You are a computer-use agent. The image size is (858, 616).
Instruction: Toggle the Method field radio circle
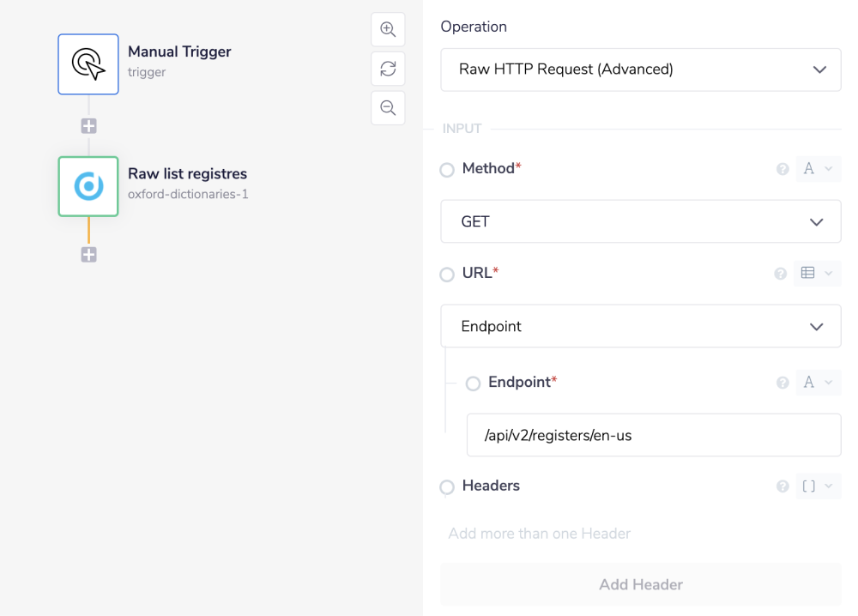click(447, 170)
